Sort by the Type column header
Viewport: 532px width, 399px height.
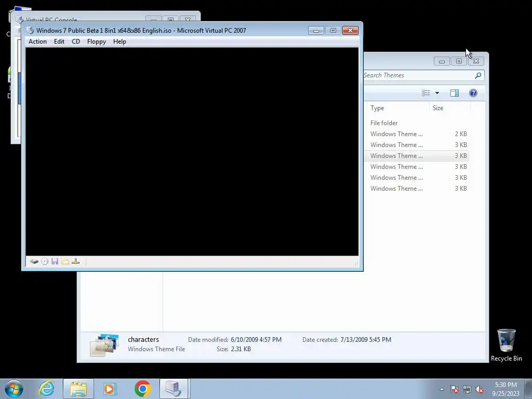pyautogui.click(x=398, y=108)
